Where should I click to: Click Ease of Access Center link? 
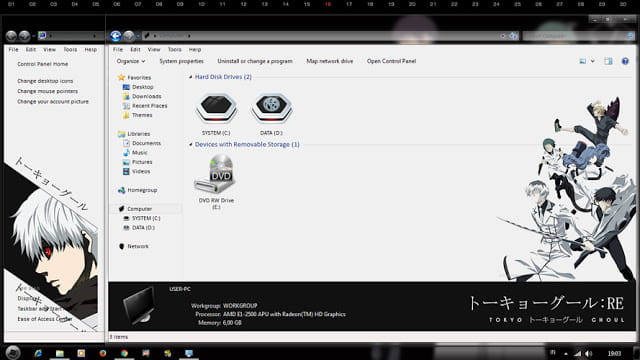click(45, 319)
